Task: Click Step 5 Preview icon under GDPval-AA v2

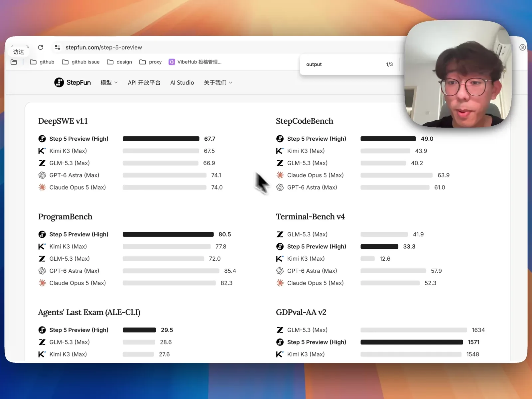Action: click(280, 342)
